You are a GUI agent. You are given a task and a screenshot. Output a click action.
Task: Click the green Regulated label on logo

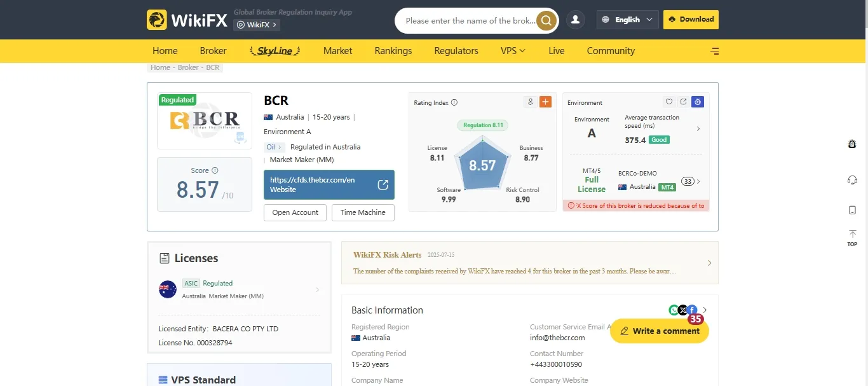177,100
